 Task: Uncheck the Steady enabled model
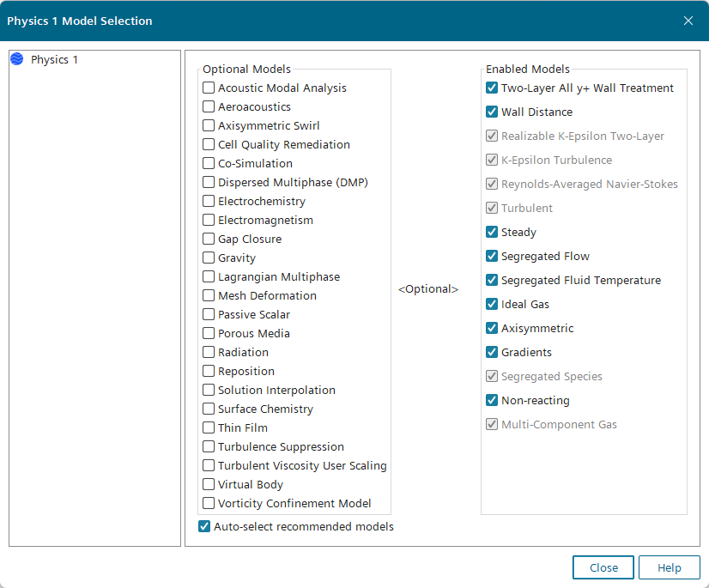pyautogui.click(x=492, y=232)
